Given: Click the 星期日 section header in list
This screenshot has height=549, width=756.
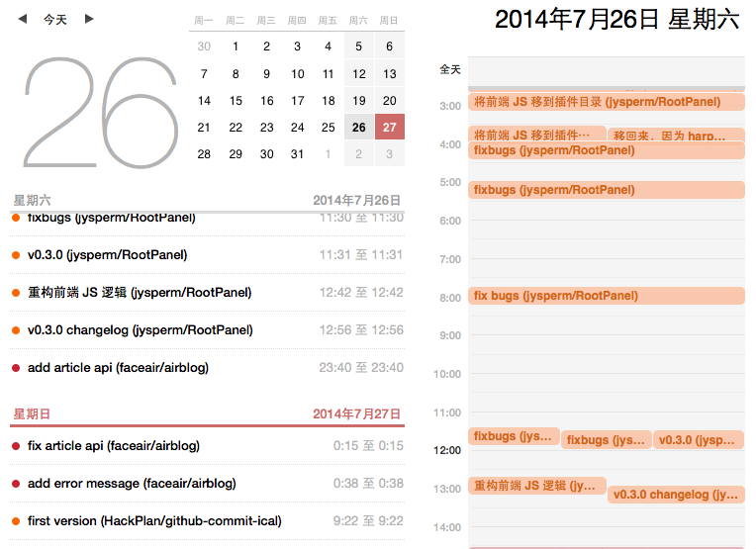Looking at the screenshot, I should point(33,413).
